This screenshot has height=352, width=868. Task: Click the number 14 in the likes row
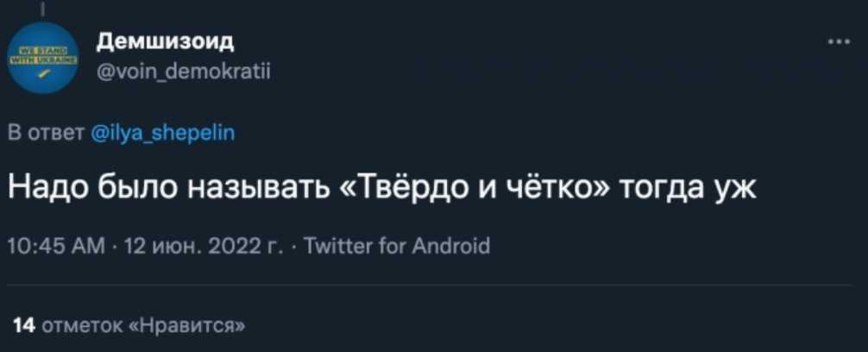click(x=25, y=324)
